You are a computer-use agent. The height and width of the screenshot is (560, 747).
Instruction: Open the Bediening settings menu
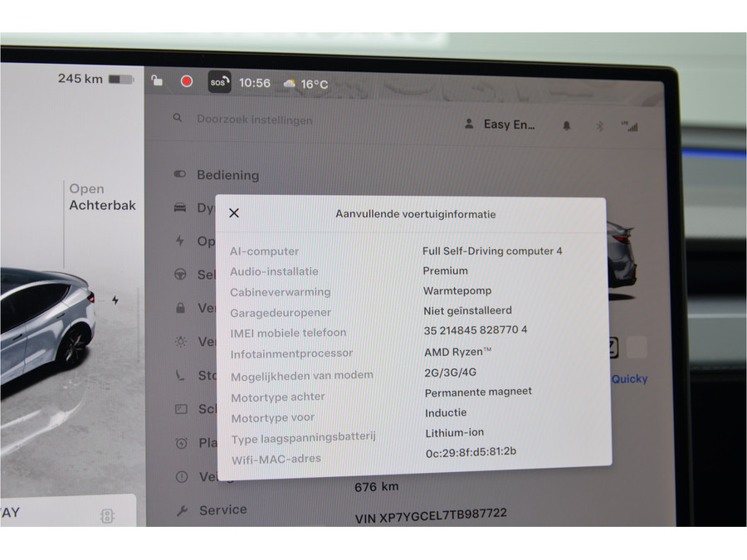tap(227, 175)
